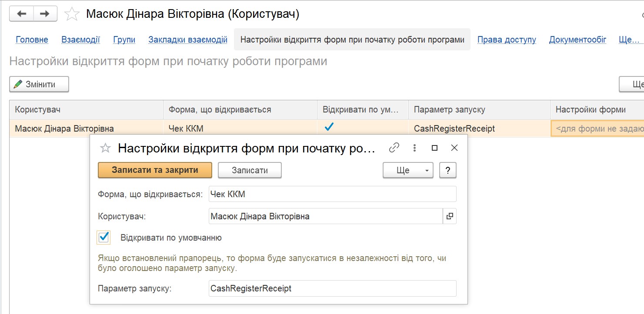
Task: Sort by Форма, що відкривається column header
Action: (240, 109)
